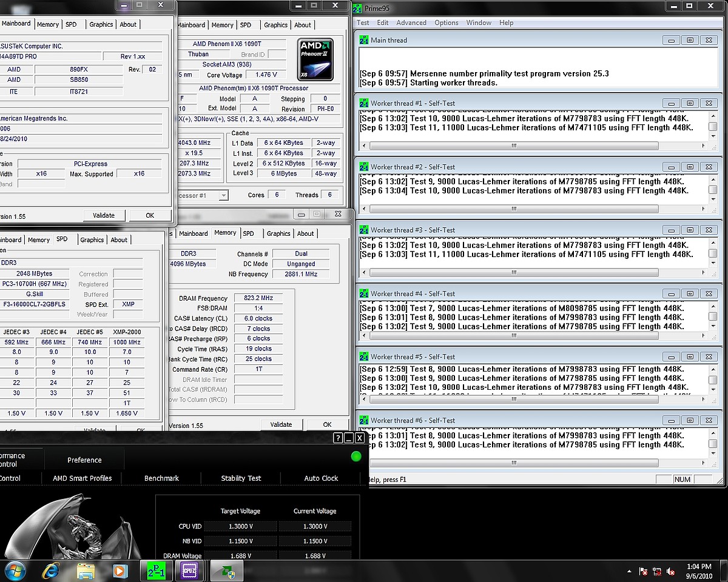The height and width of the screenshot is (582, 728).
Task: Open the Window menu in Prime95
Action: pos(479,22)
